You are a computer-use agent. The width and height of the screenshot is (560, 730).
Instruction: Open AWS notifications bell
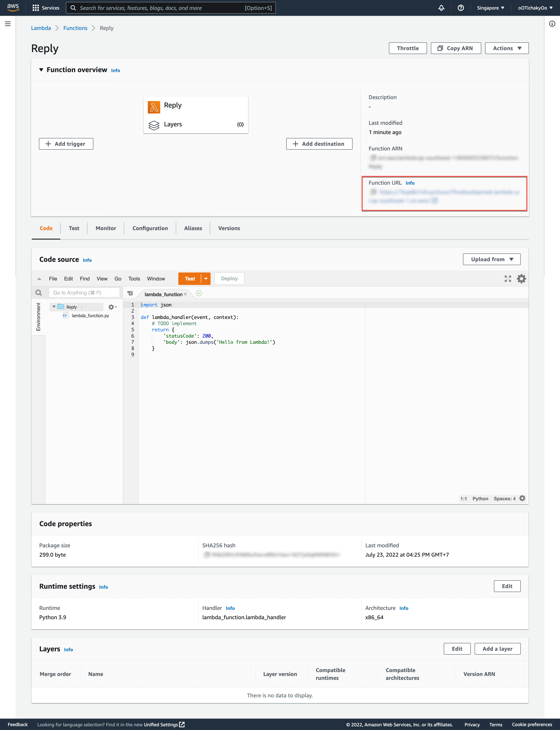point(441,8)
